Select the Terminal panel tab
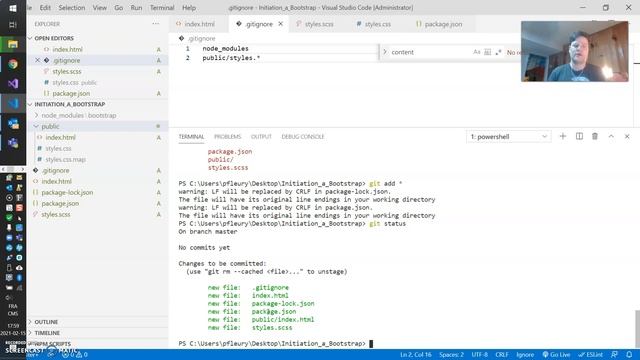Viewport: 640px width, 360px height. click(x=191, y=137)
